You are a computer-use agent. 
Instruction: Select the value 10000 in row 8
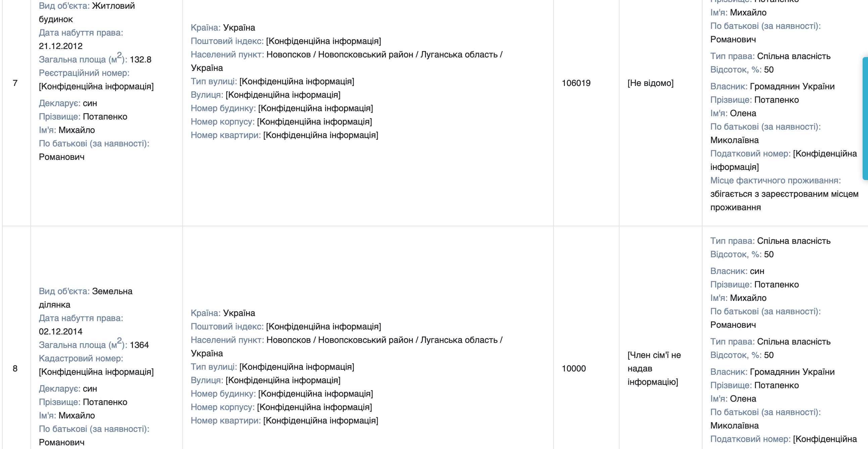point(574,368)
